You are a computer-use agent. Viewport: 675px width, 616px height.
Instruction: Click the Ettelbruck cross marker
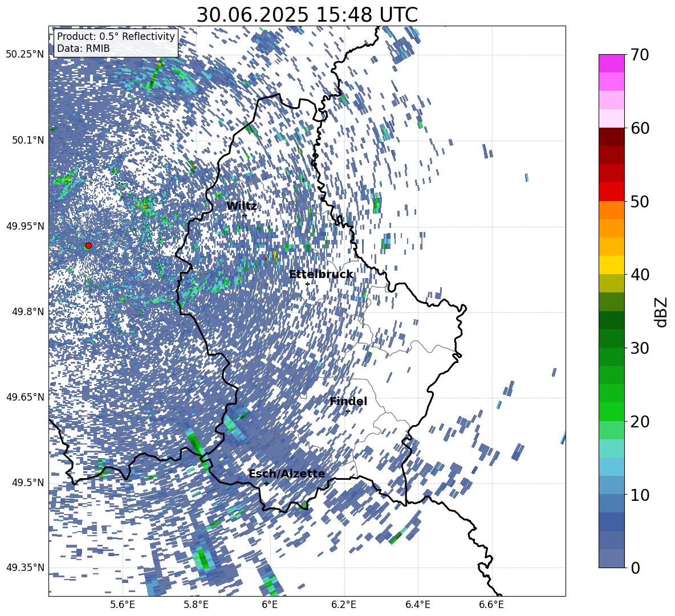tap(307, 284)
